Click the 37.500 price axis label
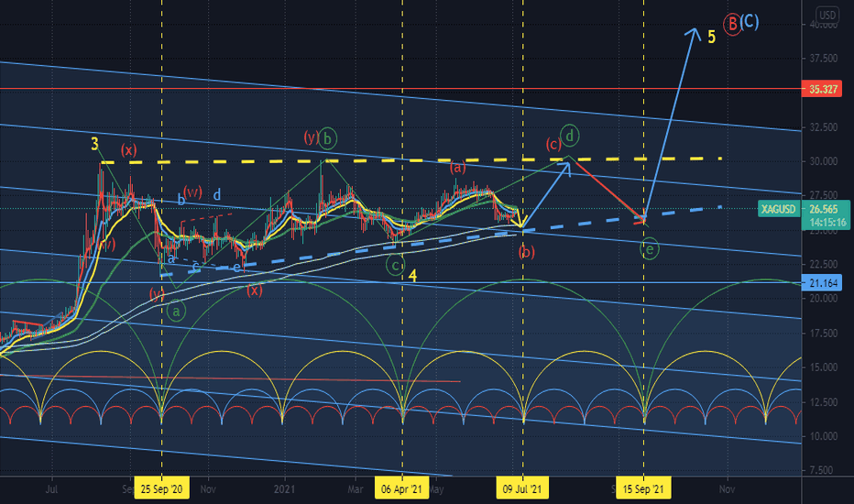The height and width of the screenshot is (504, 854). 823,59
